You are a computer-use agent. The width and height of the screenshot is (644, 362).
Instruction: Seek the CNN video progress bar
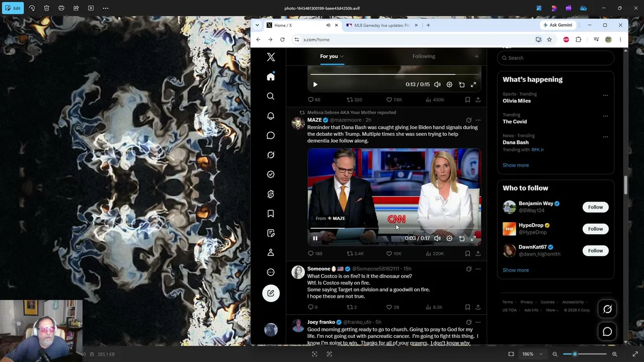click(394, 228)
